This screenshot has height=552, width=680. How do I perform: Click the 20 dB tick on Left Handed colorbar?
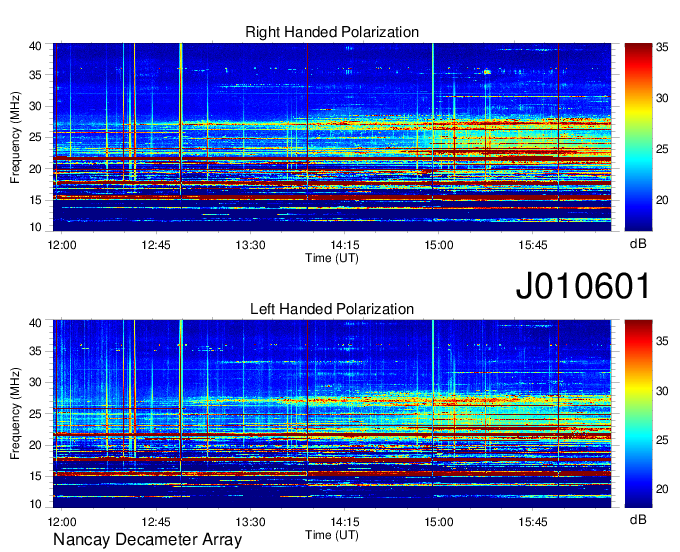[662, 489]
